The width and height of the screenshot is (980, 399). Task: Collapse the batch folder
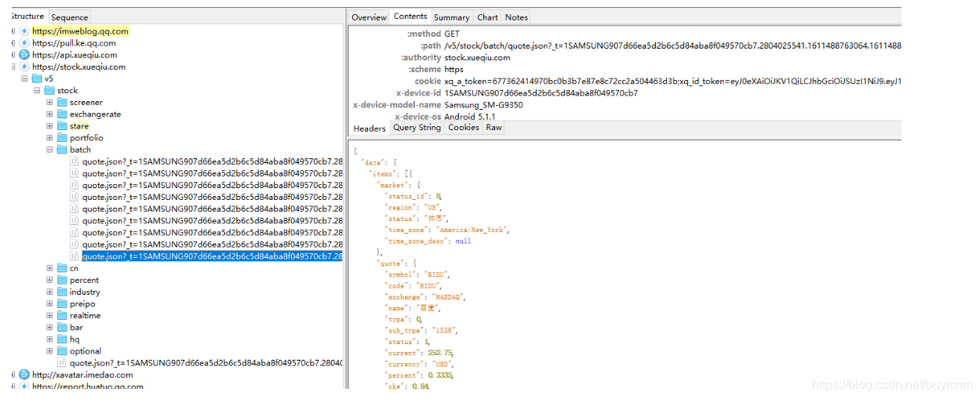click(49, 150)
